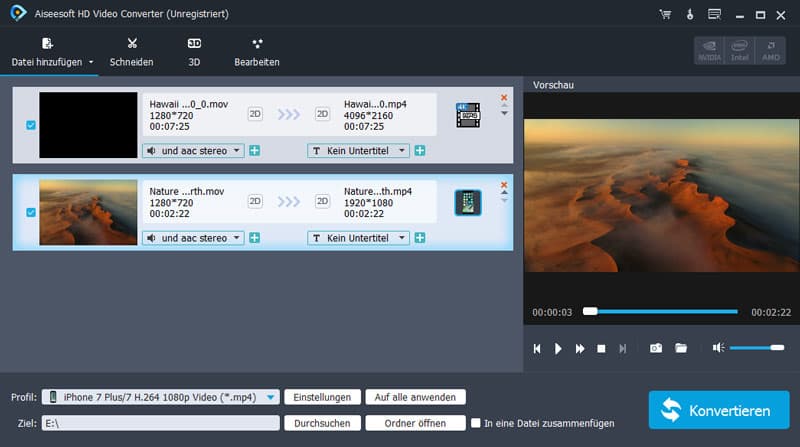The image size is (800, 447).
Task: Jump to previous frame in preview
Action: point(537,349)
